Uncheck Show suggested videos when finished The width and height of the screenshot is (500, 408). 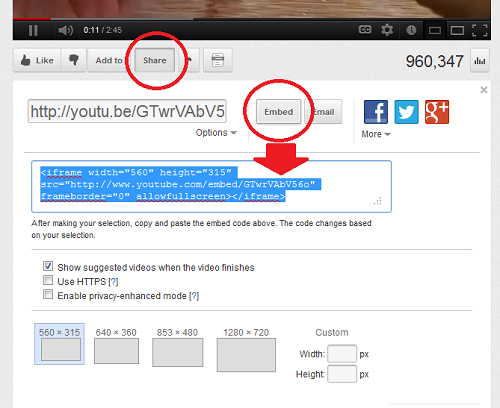pyautogui.click(x=48, y=266)
